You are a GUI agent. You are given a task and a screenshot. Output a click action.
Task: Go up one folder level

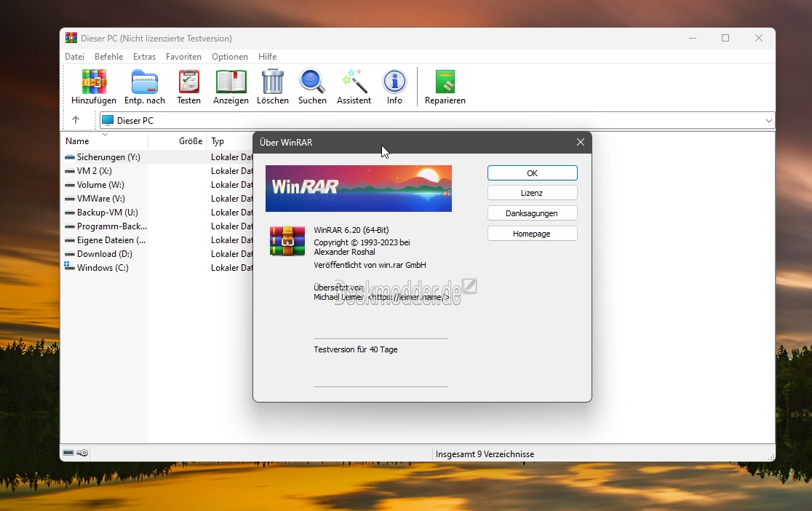[x=76, y=120]
